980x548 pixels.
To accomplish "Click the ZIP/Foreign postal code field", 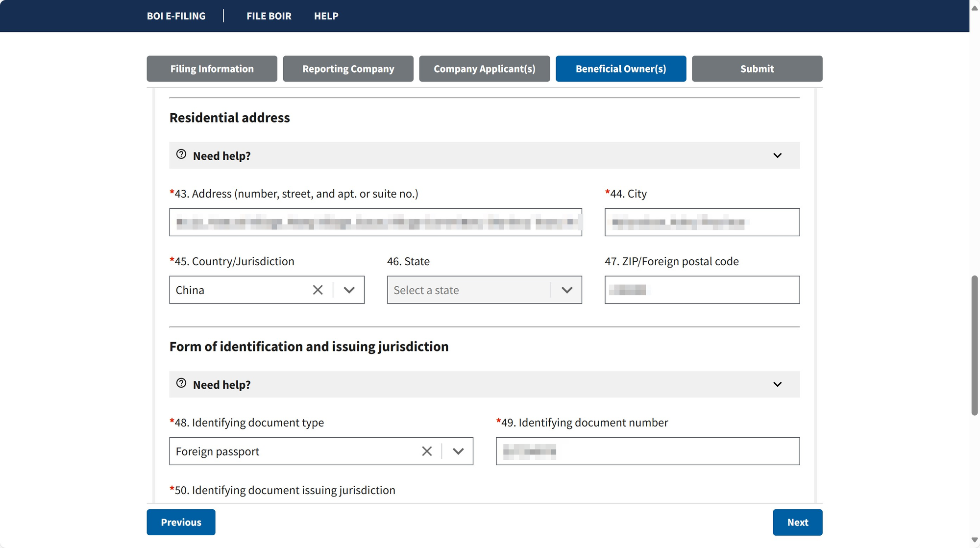I will point(702,290).
